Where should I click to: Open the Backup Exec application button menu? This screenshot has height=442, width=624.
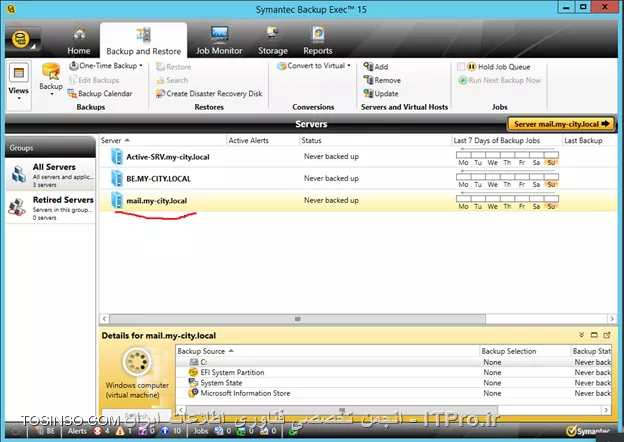[x=22, y=40]
